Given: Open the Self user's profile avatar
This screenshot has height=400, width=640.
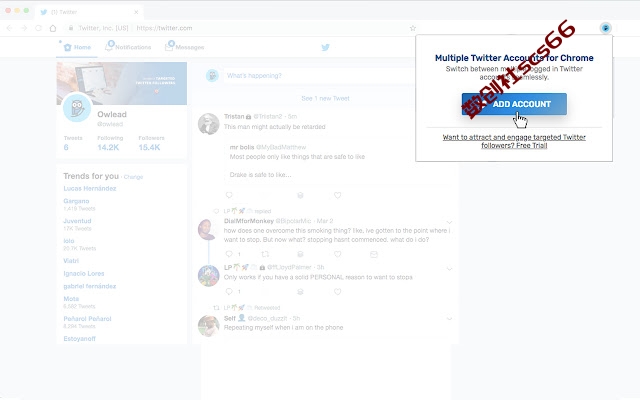Looking at the screenshot, I should [x=209, y=326].
